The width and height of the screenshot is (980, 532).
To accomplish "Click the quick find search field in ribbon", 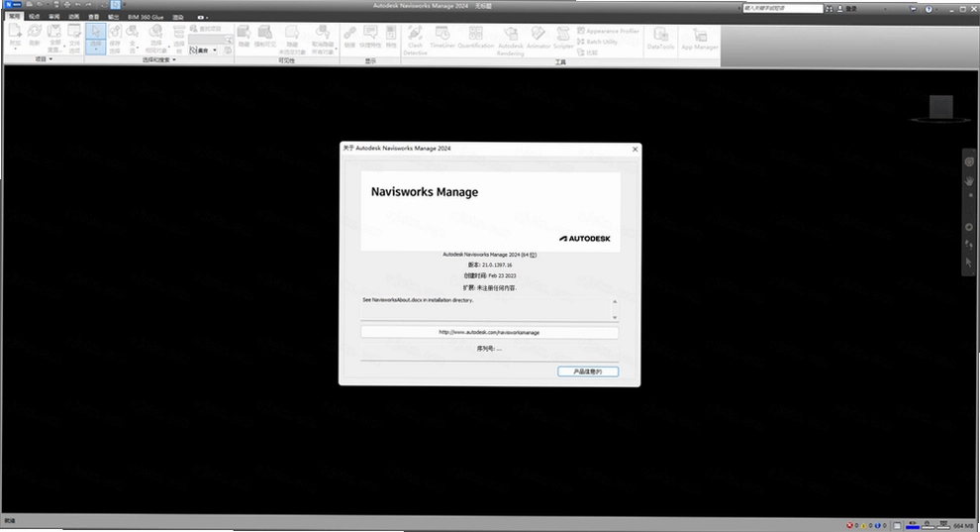I will 210,40.
